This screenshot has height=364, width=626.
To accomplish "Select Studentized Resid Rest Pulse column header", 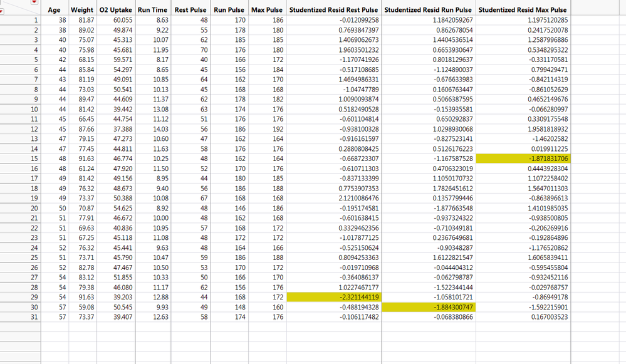I will [334, 10].
